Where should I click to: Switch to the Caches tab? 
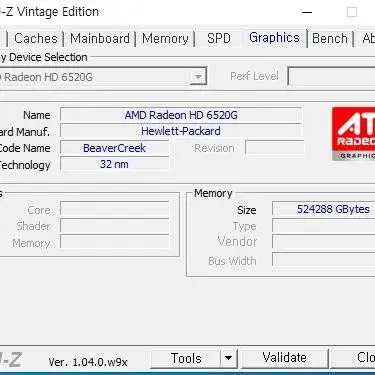[x=36, y=38]
